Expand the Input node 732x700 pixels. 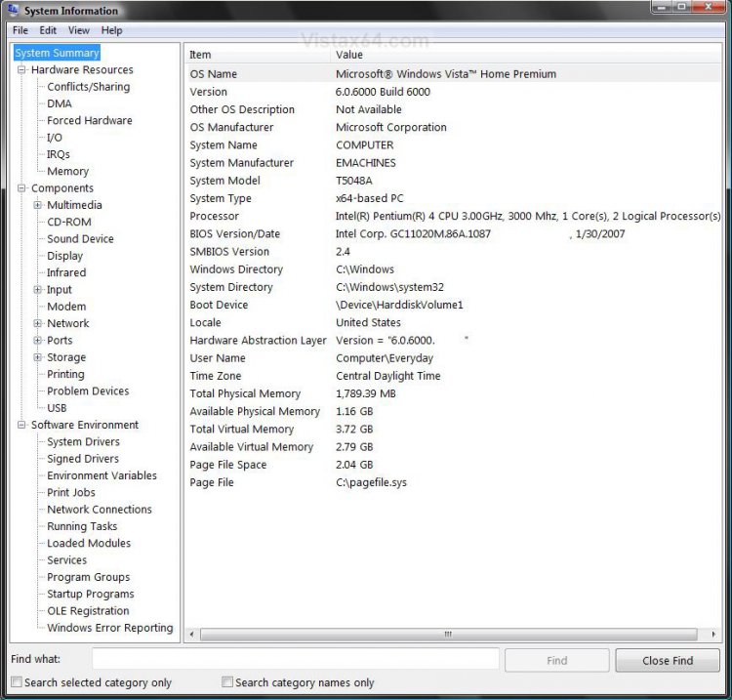tap(38, 290)
